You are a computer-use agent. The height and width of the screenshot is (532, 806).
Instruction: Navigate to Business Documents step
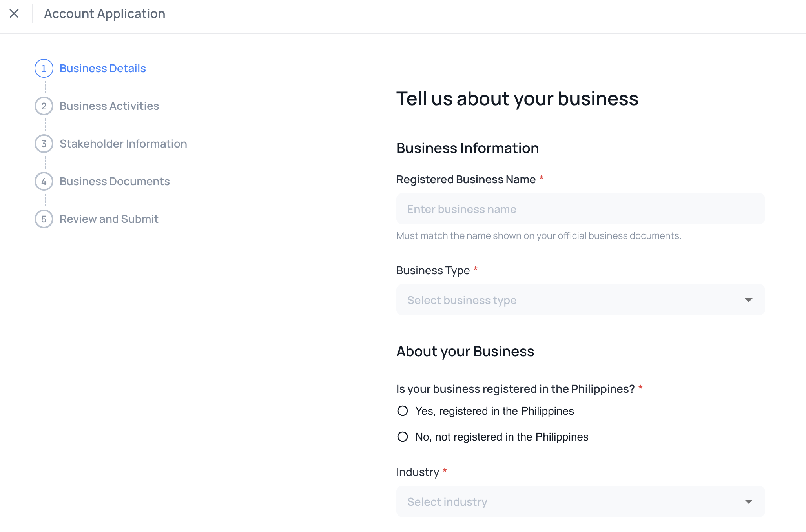point(115,182)
